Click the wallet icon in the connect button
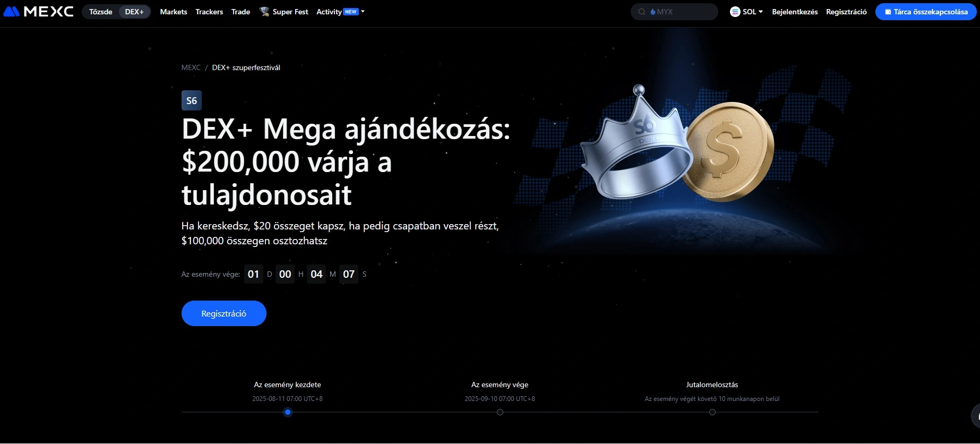Image resolution: width=980 pixels, height=444 pixels. [x=888, y=12]
